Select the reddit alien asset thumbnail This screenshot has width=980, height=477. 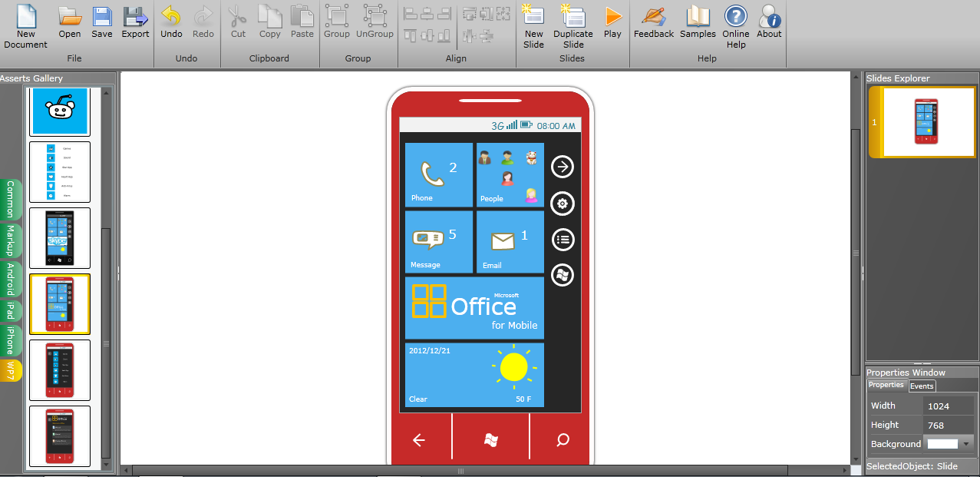point(60,111)
